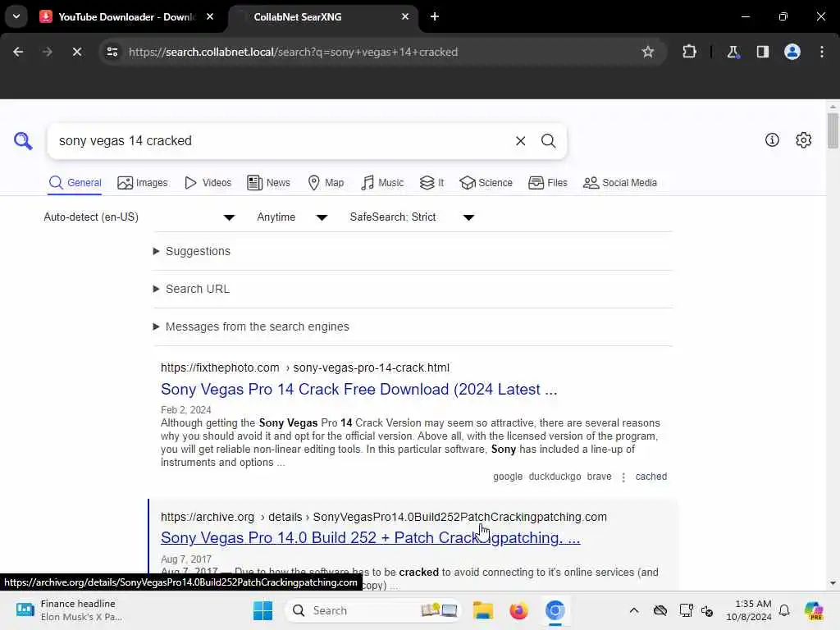The width and height of the screenshot is (840, 630).
Task: Toggle the browser side panel
Action: [762, 52]
